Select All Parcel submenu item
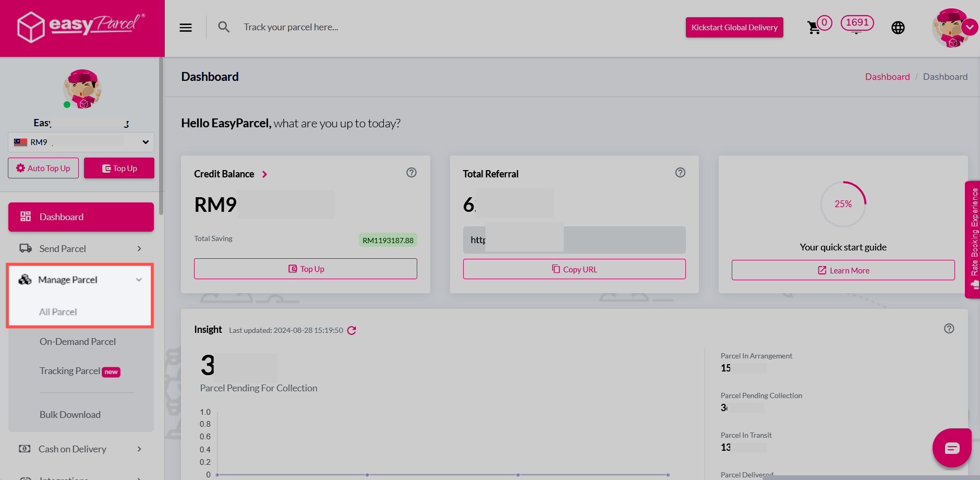This screenshot has width=980, height=480. click(58, 312)
